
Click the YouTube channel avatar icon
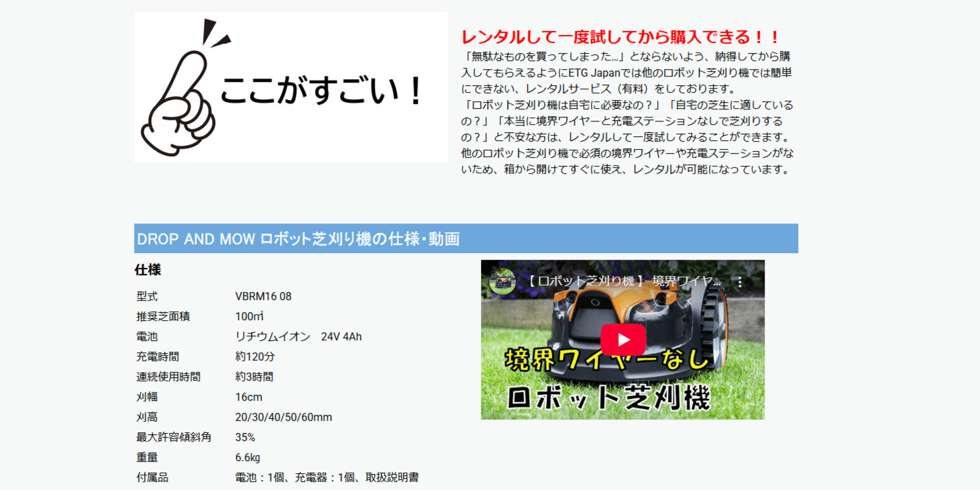(x=502, y=282)
